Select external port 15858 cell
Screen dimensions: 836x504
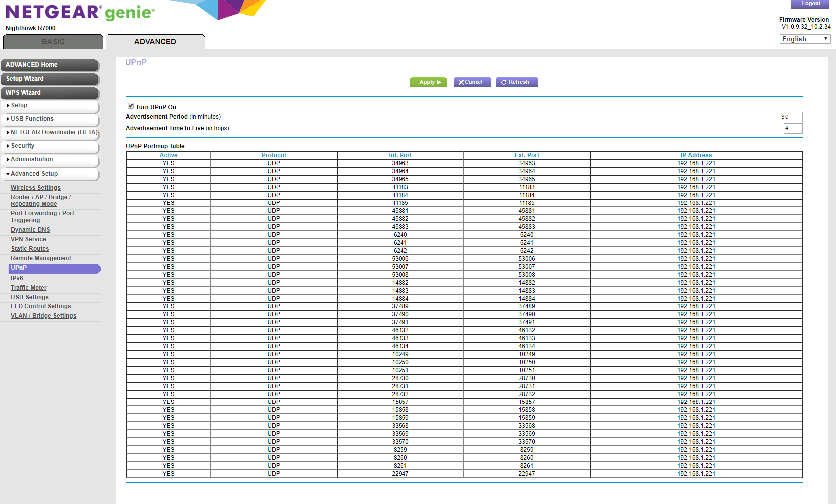527,410
